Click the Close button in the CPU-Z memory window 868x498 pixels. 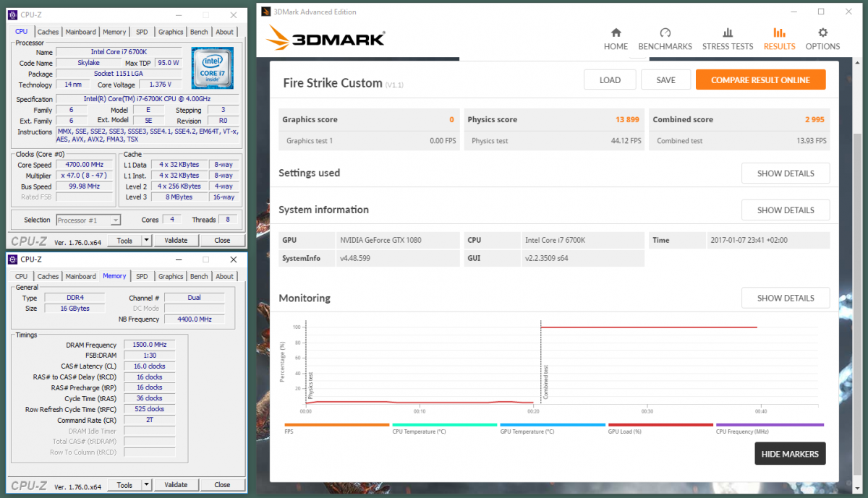[222, 485]
